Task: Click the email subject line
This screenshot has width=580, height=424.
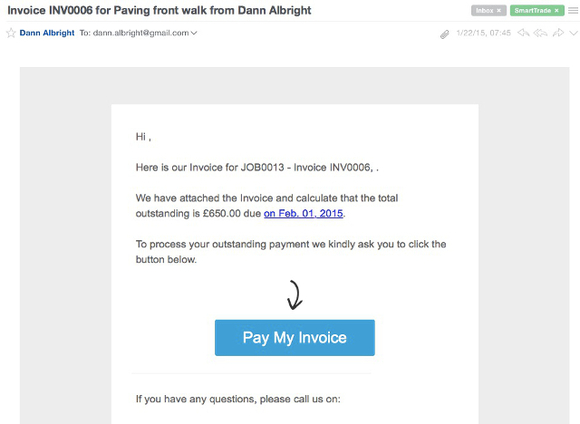Action: click(x=159, y=10)
